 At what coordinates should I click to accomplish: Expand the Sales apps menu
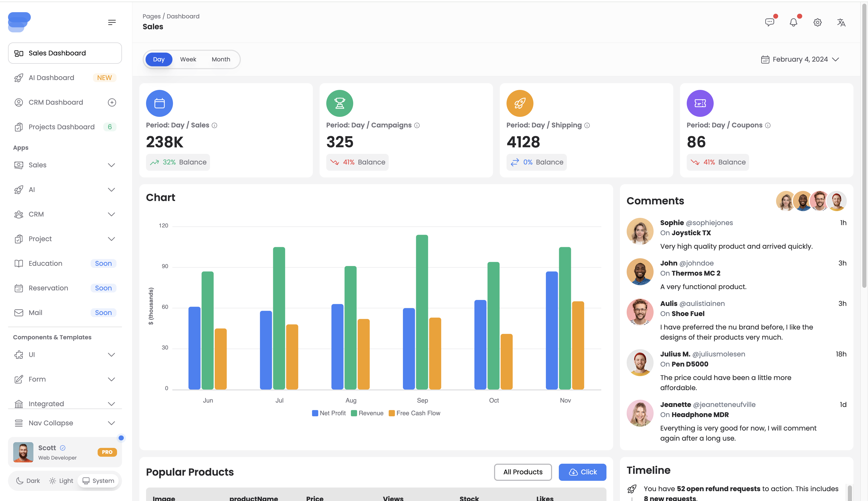(x=65, y=165)
